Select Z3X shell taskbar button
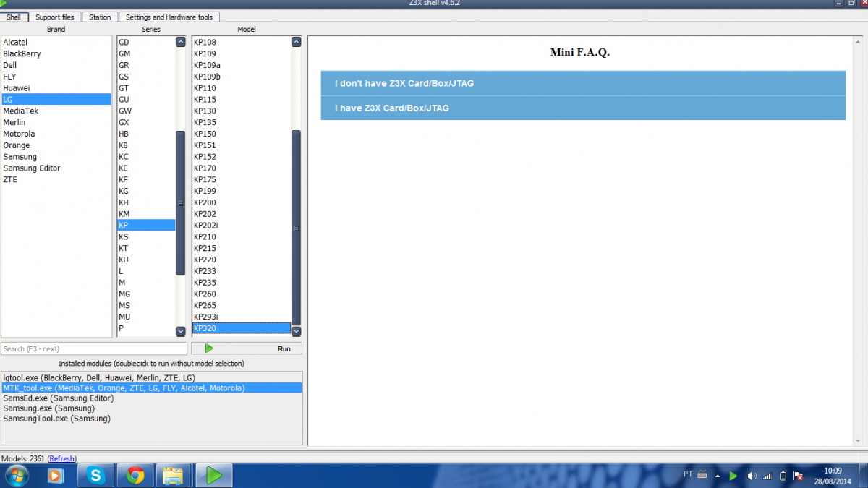Viewport: 868px width, 488px height. click(x=213, y=475)
